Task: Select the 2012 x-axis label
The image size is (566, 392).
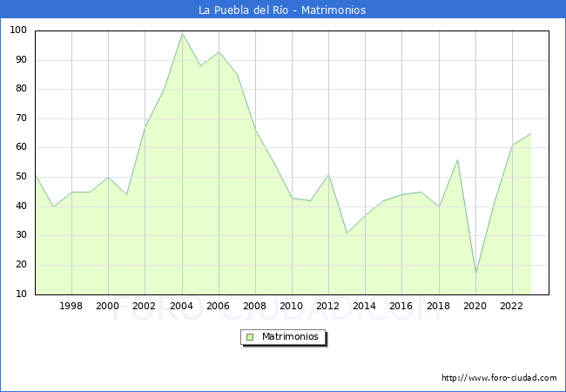Action: tap(327, 306)
